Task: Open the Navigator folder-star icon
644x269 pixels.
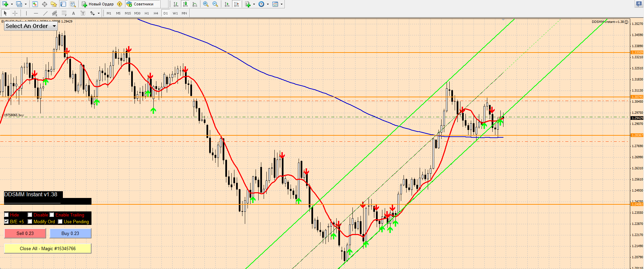Action: point(54,4)
